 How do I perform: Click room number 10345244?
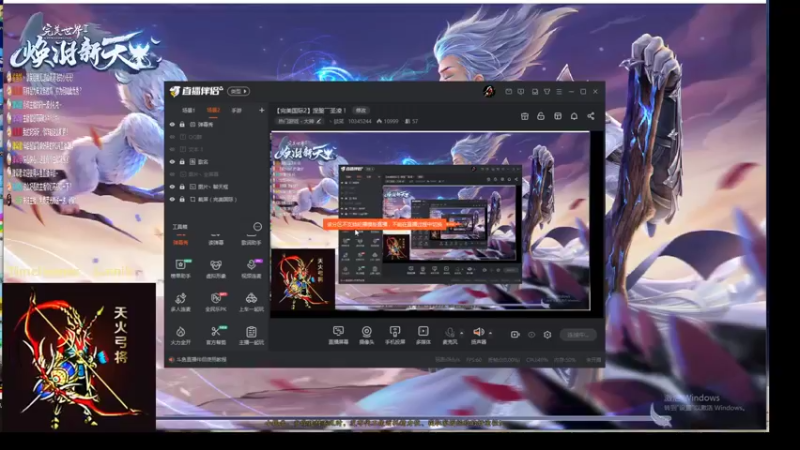[360, 121]
